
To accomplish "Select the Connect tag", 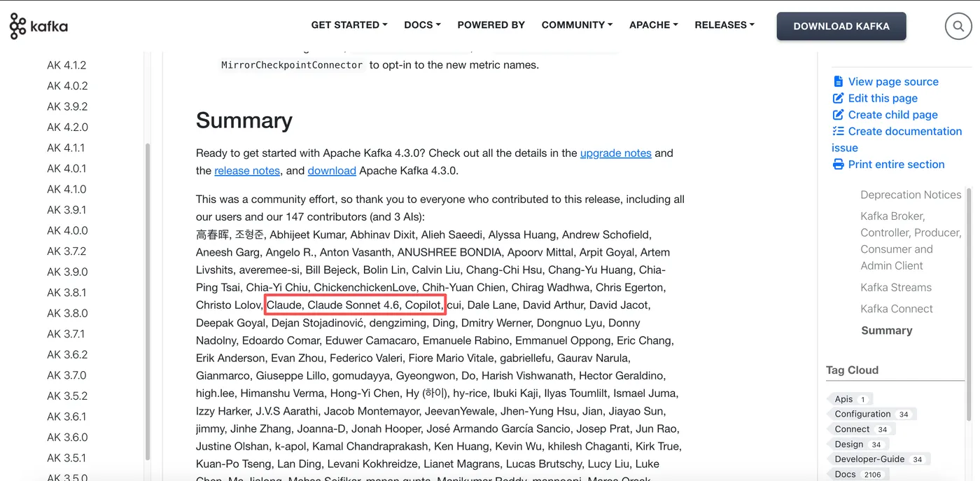I will [862, 429].
